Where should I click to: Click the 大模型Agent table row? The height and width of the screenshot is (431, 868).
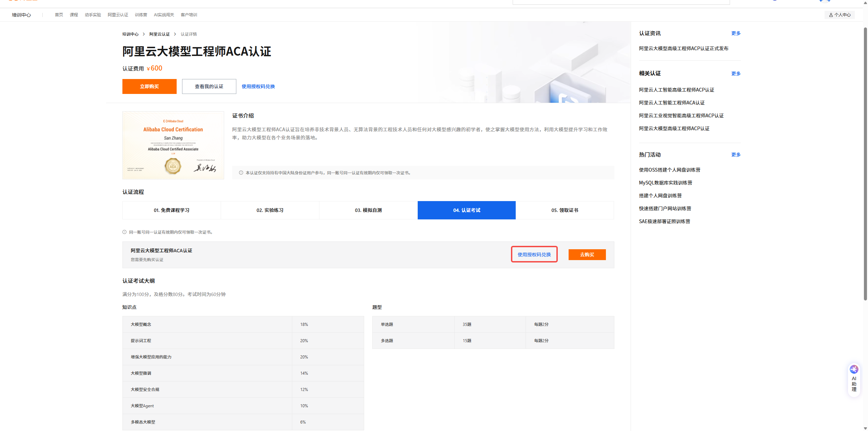243,406
